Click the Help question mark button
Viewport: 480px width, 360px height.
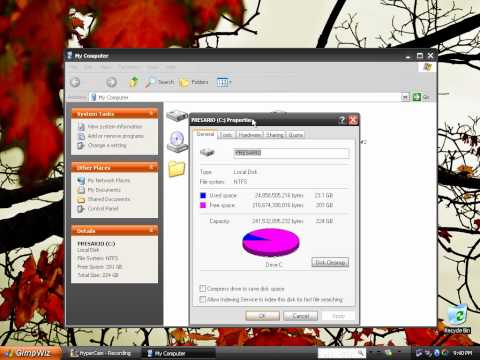point(342,120)
